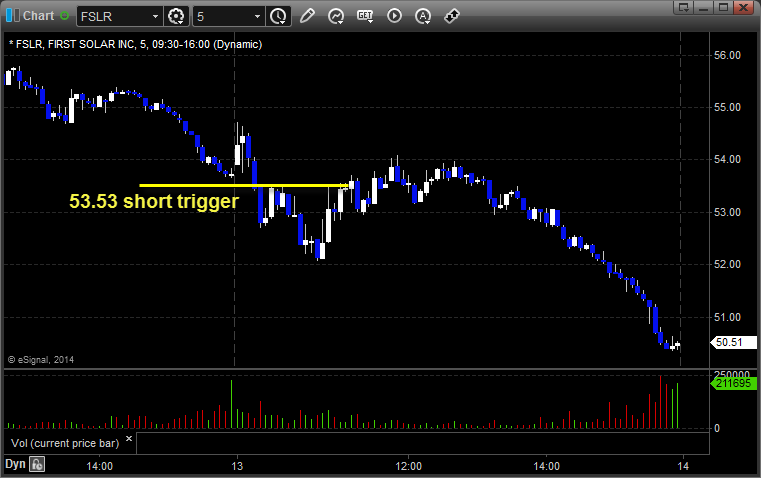Click the 12:00 time axis label
761x478 pixels.
click(x=409, y=466)
